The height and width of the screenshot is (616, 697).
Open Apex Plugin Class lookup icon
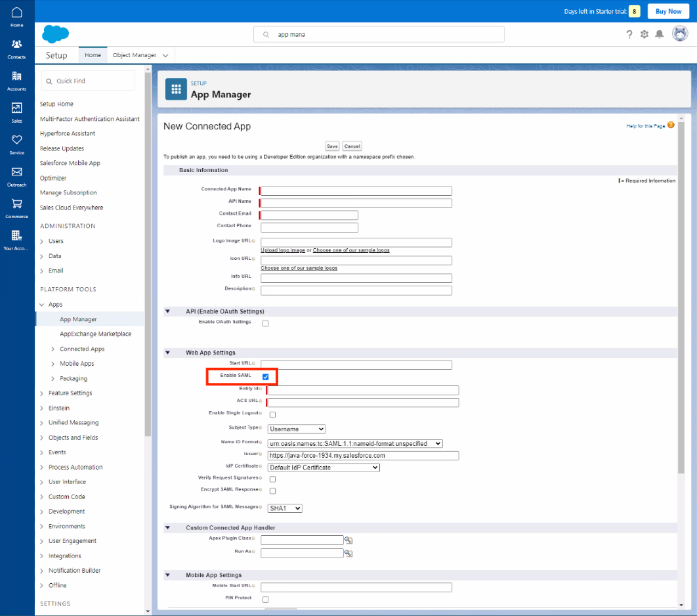[348, 540]
